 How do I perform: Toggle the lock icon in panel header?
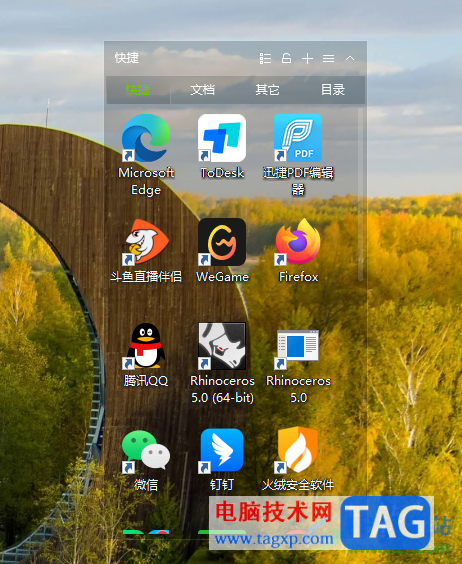[x=286, y=58]
